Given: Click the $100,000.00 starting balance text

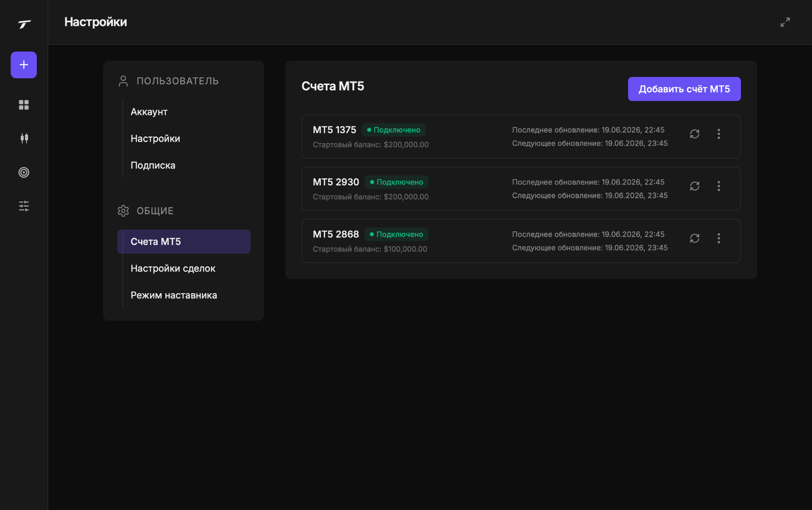Looking at the screenshot, I should tap(405, 249).
